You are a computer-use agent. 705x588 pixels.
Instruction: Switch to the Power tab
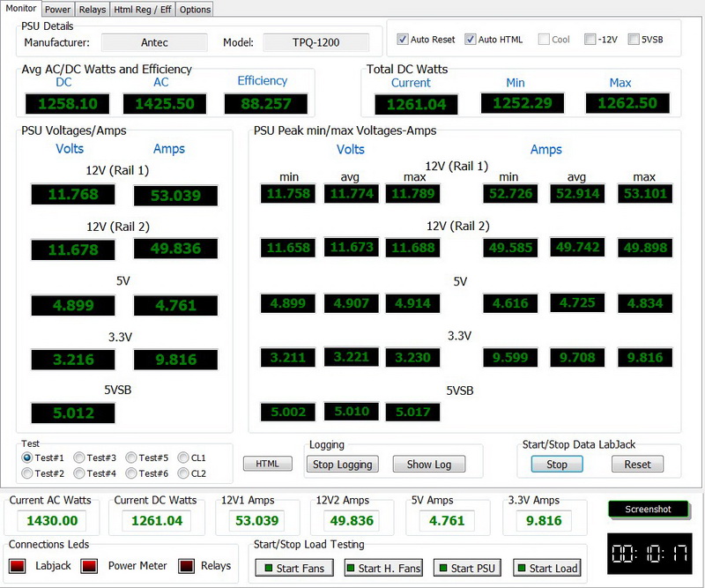tap(57, 10)
